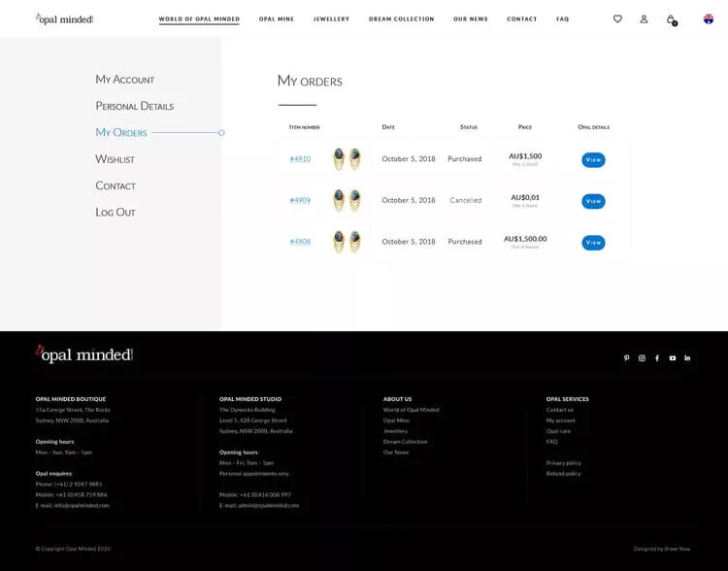
Task: Open the wishlist heart icon in header
Action: (617, 19)
